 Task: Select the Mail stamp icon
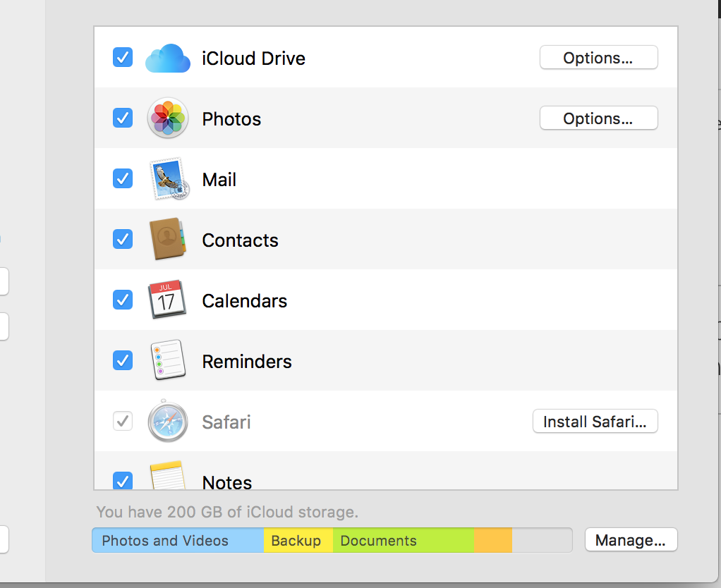(168, 179)
